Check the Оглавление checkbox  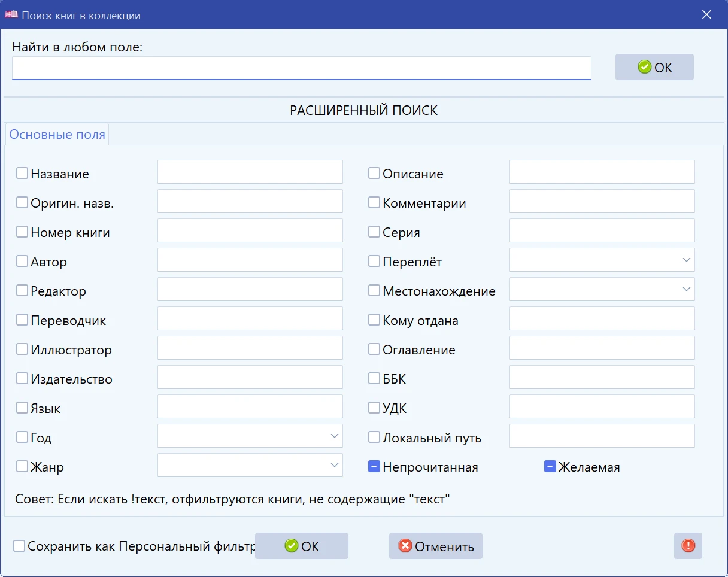point(374,350)
